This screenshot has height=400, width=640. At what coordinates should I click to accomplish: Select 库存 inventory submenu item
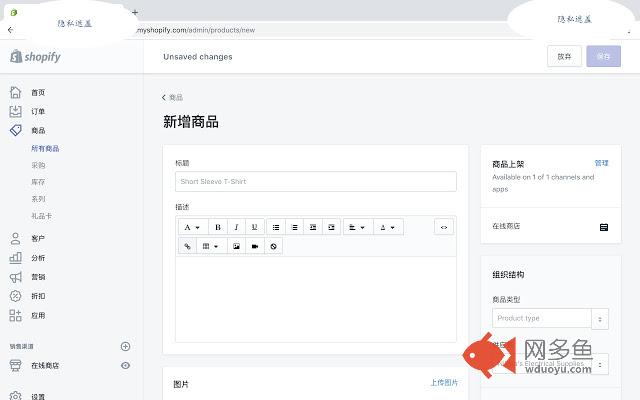38,182
